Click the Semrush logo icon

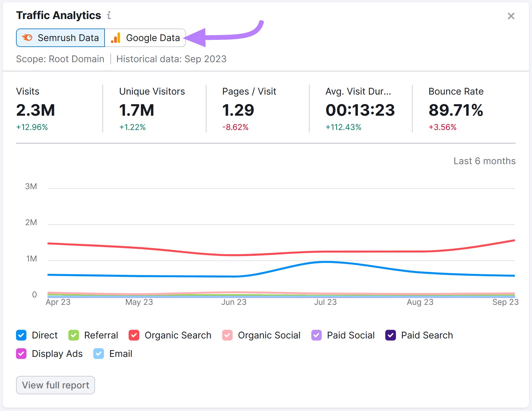(27, 38)
